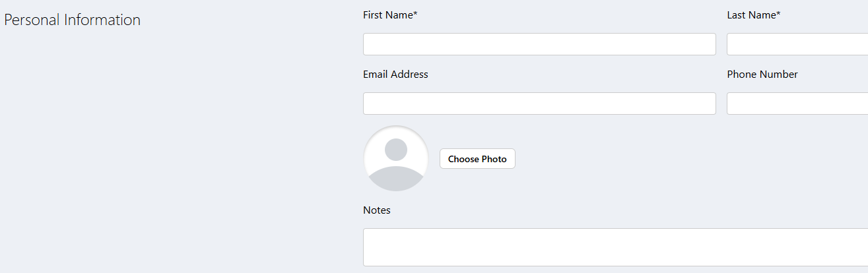The image size is (868, 273).
Task: Click the word Information in the heading
Action: [102, 20]
